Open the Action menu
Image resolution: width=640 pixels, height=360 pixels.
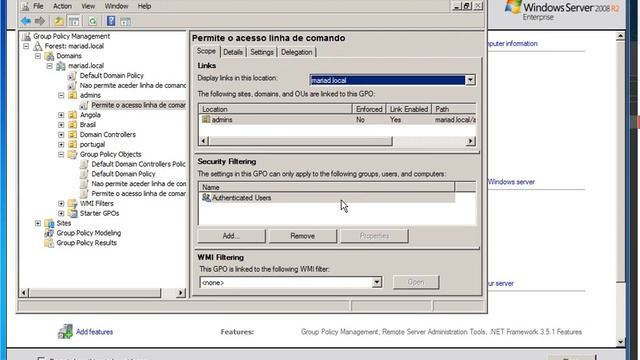[x=62, y=6]
